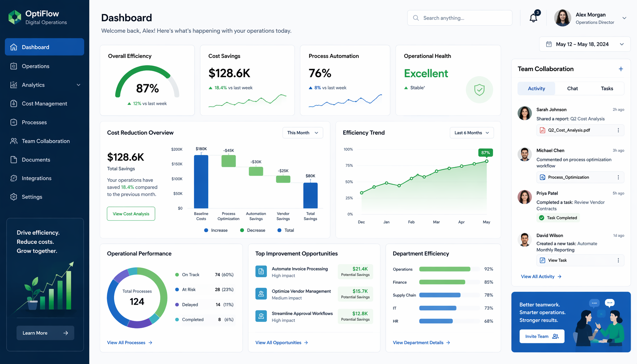Click the View Cost Analysis button
Screen dimensions: 637x364
pos(131,214)
